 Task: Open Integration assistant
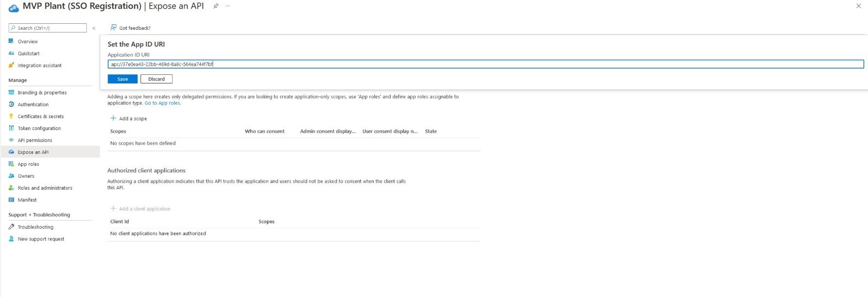pos(40,66)
